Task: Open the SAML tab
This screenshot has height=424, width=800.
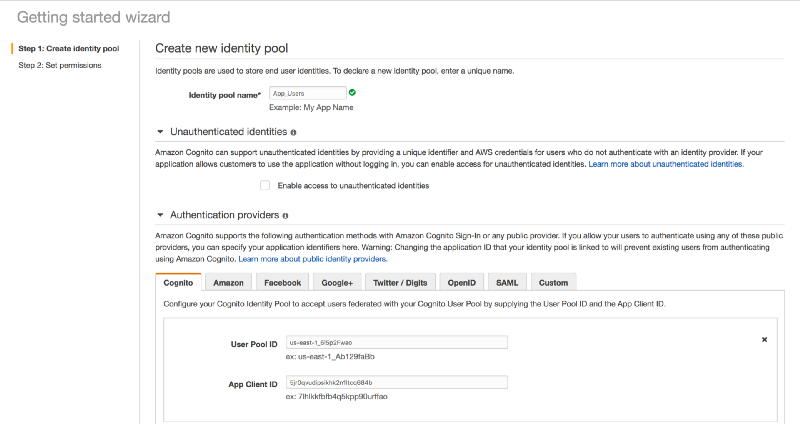Action: pyautogui.click(x=507, y=282)
